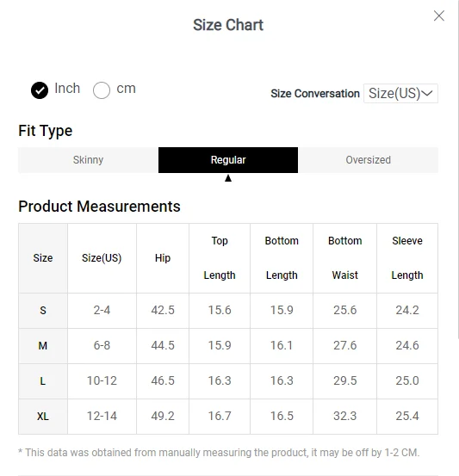Click the Size column header
459x476 pixels.
pyautogui.click(x=43, y=258)
